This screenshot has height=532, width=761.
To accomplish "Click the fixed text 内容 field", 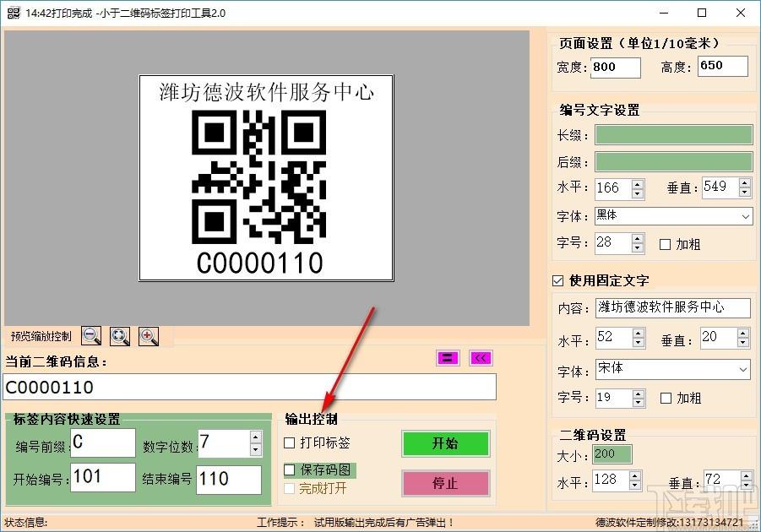I will [x=672, y=307].
